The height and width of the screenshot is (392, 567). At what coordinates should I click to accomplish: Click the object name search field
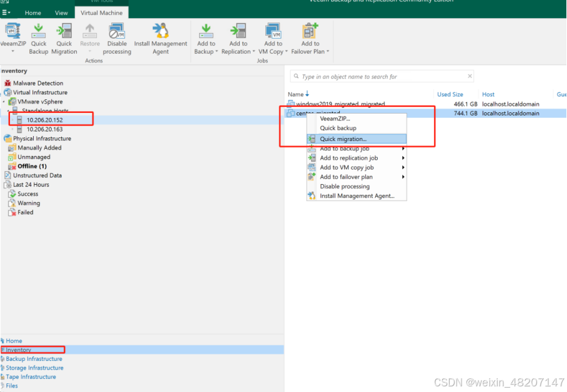pos(382,77)
